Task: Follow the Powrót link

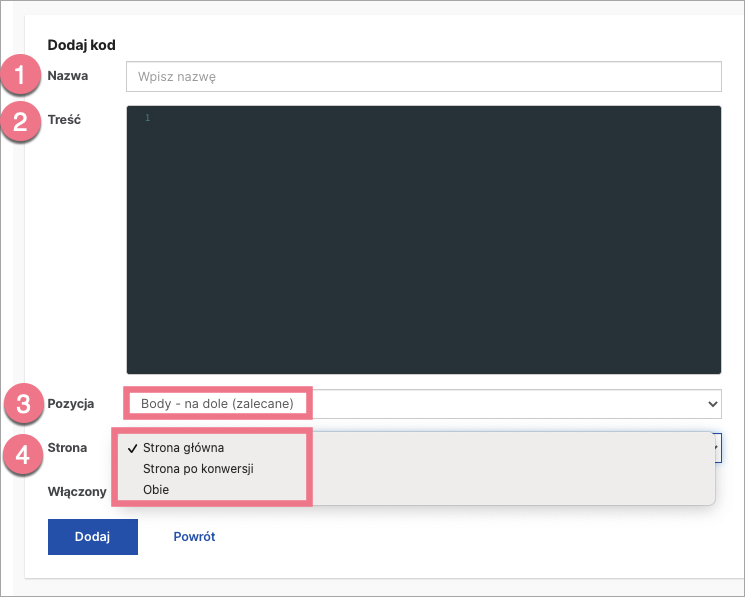Action: pyautogui.click(x=194, y=537)
